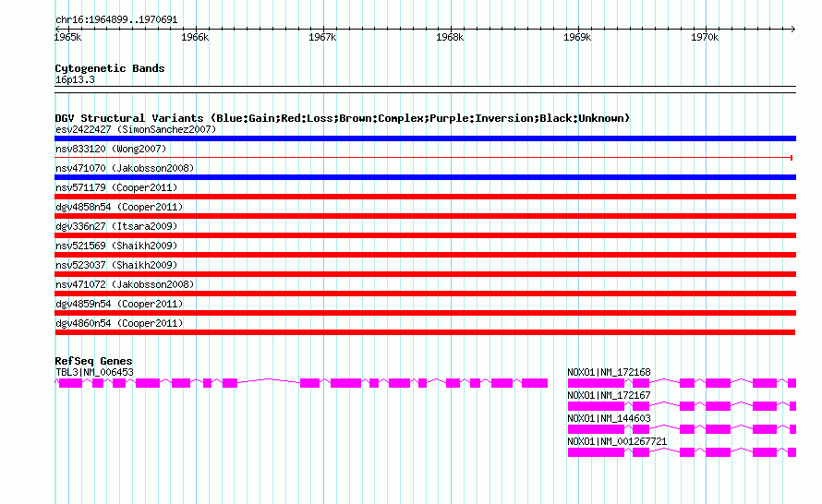Viewport: 822px width, 504px height.
Task: Click the 1966k ruler label
Action: point(195,37)
